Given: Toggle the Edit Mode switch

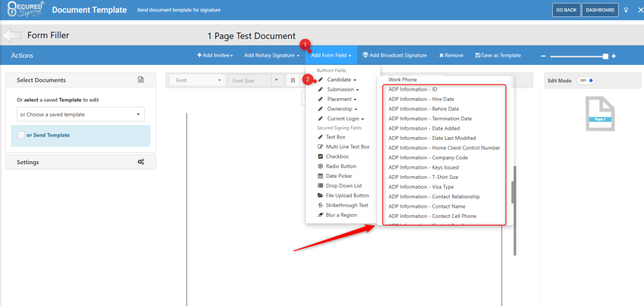Looking at the screenshot, I should click(x=587, y=81).
